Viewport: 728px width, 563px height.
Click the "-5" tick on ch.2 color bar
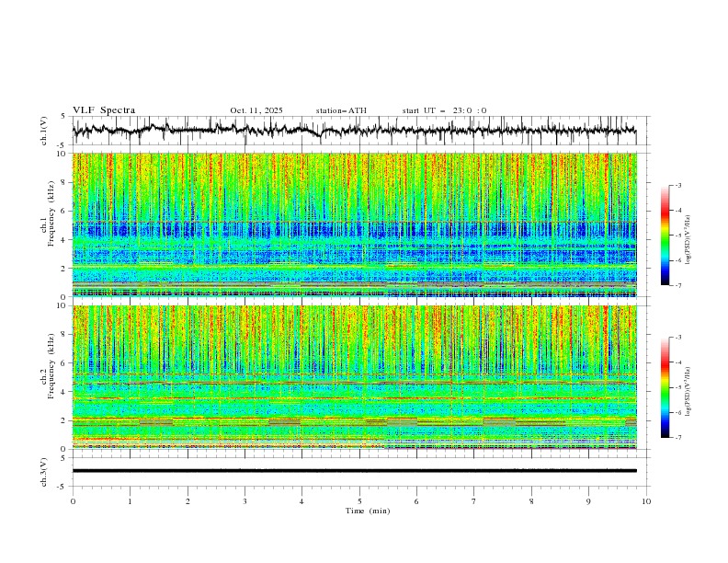tap(678, 387)
